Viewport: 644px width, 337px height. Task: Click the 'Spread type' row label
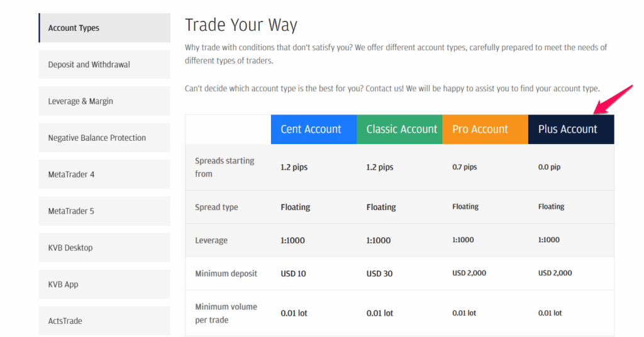pyautogui.click(x=216, y=207)
